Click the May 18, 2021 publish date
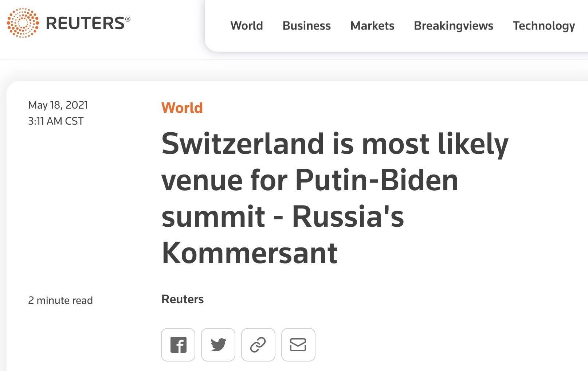Screen dimensions: 588x371 (x=58, y=105)
